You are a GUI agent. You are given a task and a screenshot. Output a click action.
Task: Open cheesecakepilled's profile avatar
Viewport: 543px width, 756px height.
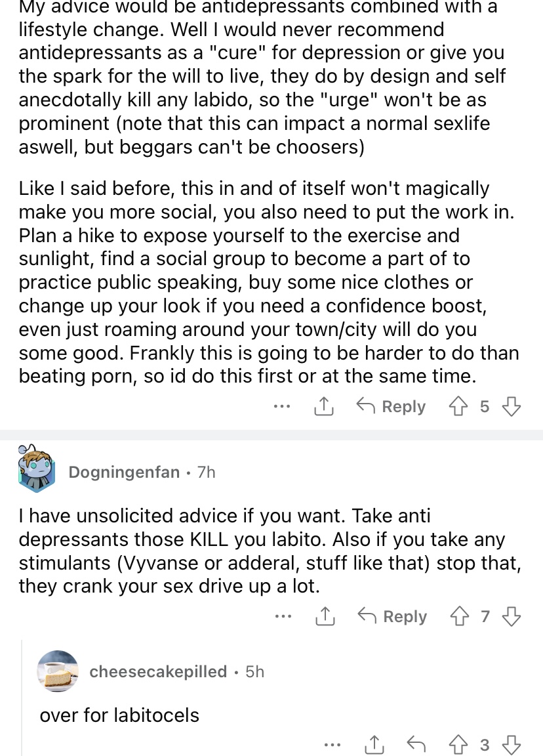(x=58, y=671)
